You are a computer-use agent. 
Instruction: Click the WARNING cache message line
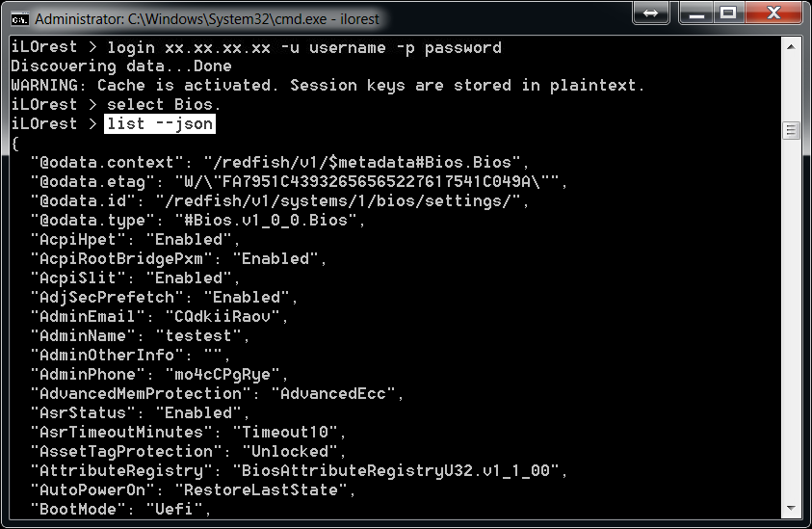(327, 86)
